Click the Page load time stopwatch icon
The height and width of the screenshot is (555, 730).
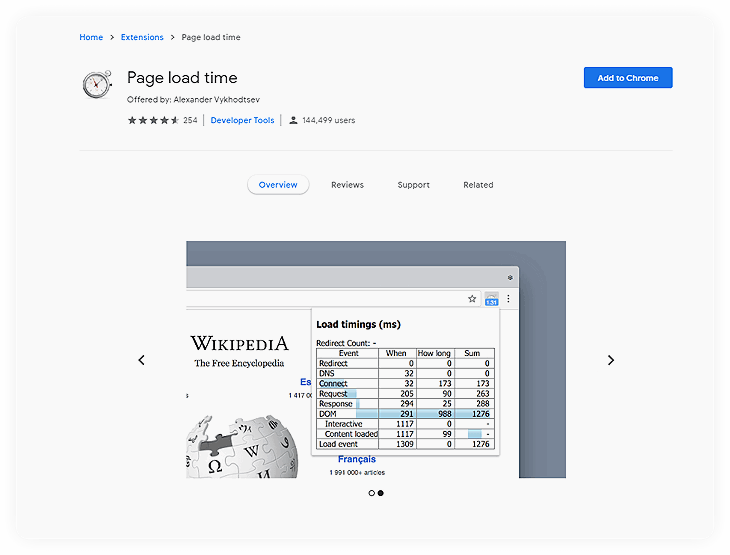(x=97, y=84)
